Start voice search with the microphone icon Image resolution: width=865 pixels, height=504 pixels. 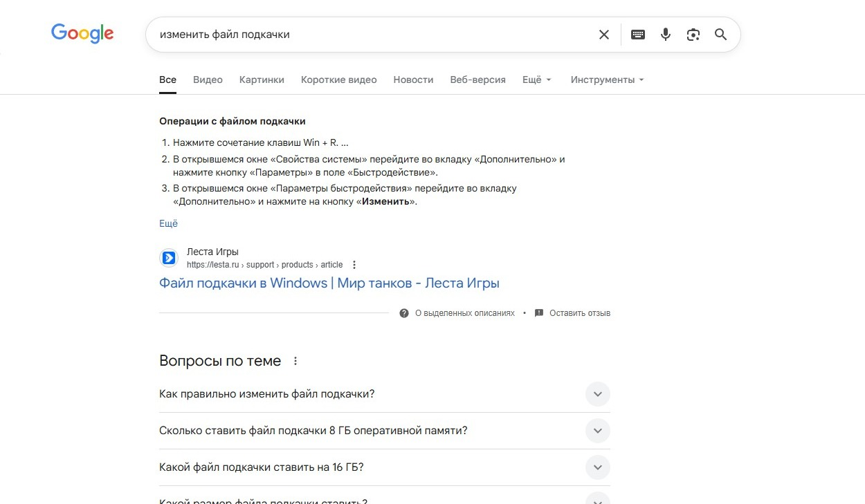(x=666, y=35)
